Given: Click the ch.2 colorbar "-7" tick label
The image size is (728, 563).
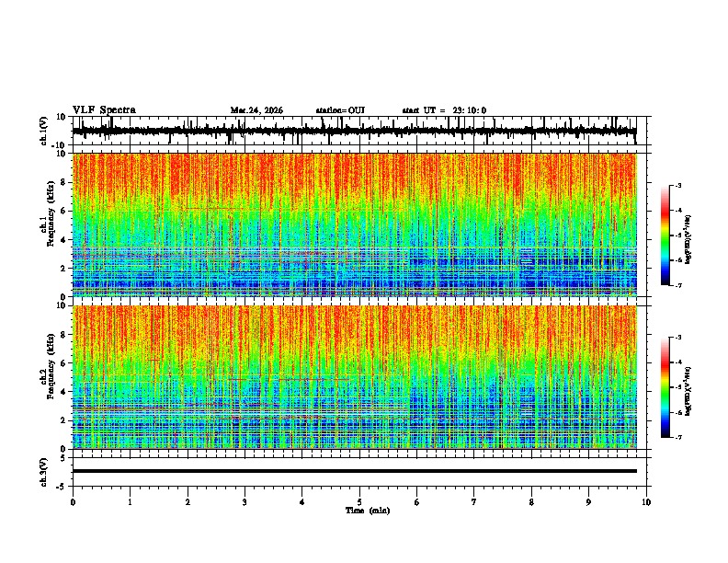Looking at the screenshot, I should click(677, 438).
